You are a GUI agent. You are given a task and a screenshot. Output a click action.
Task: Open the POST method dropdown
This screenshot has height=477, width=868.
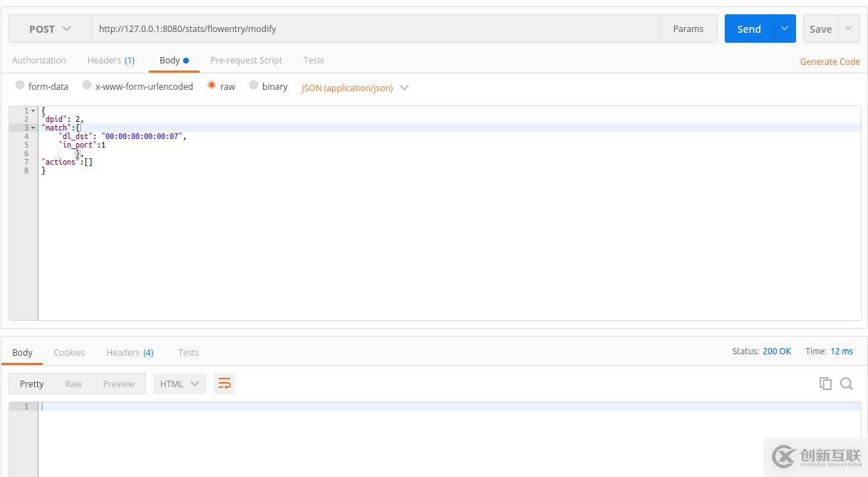pyautogui.click(x=50, y=29)
